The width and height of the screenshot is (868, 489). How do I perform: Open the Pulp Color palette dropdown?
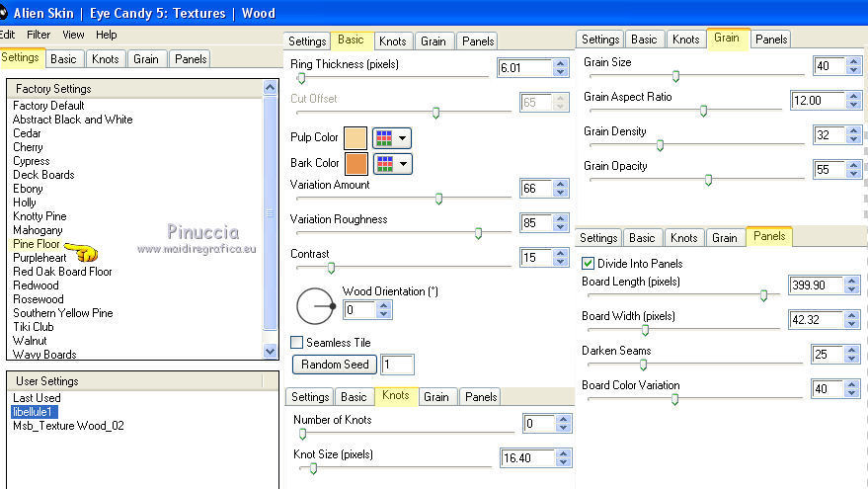click(x=392, y=138)
